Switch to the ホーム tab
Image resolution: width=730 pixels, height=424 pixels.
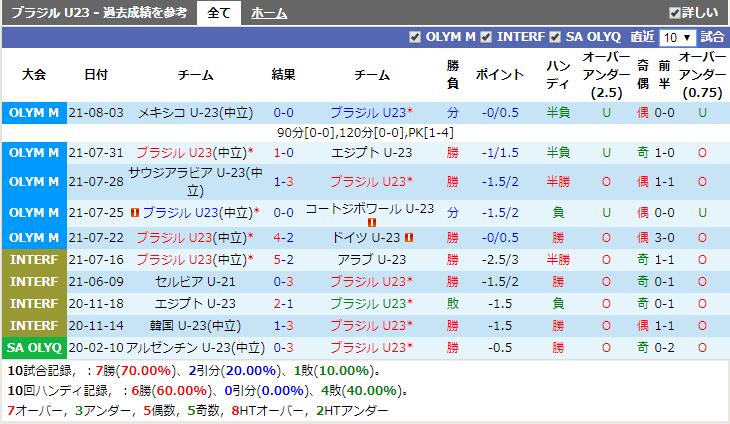tap(269, 13)
